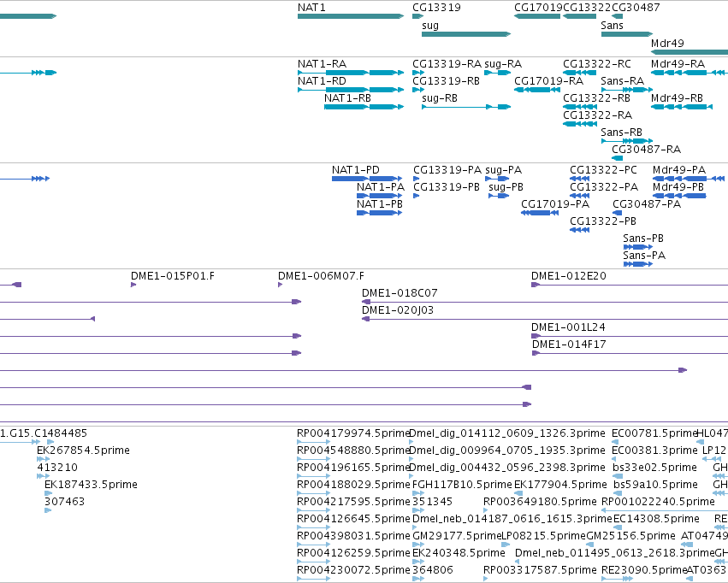Select the Mdr49-PB protein
This screenshot has width=728, height=583.
[679, 196]
